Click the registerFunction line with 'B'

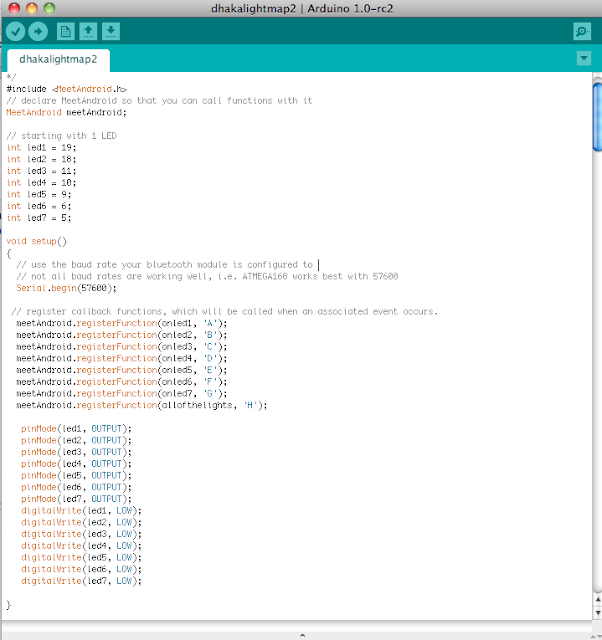point(122,335)
